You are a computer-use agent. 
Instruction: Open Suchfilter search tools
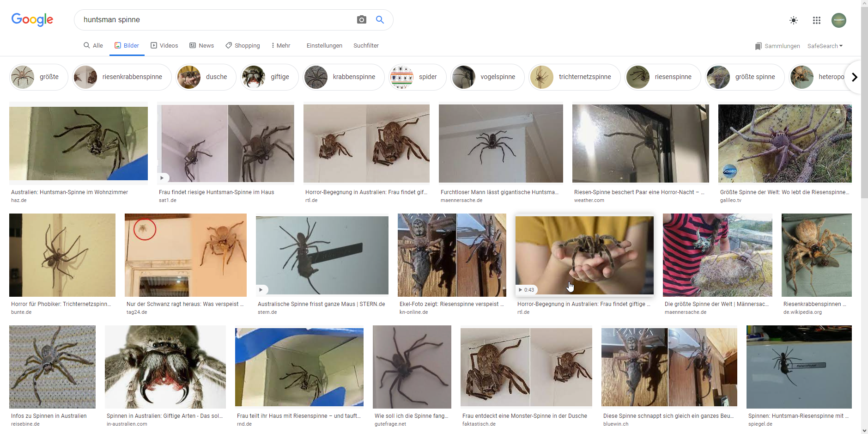[366, 46]
